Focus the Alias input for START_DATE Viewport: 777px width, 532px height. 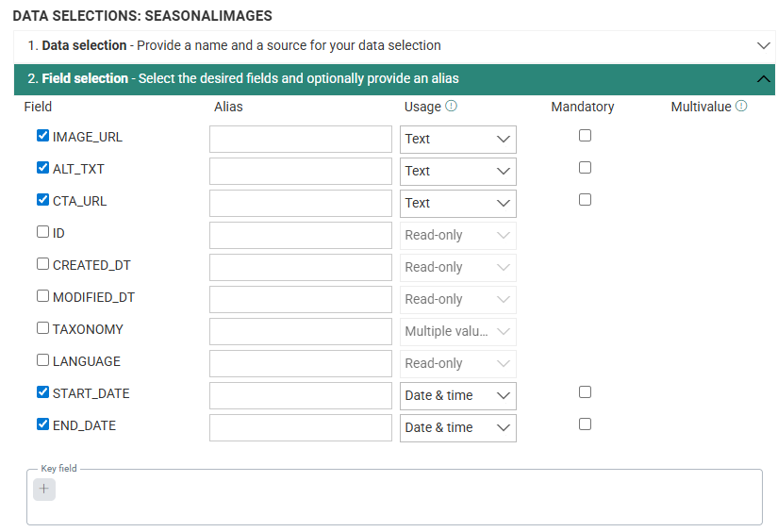[300, 396]
